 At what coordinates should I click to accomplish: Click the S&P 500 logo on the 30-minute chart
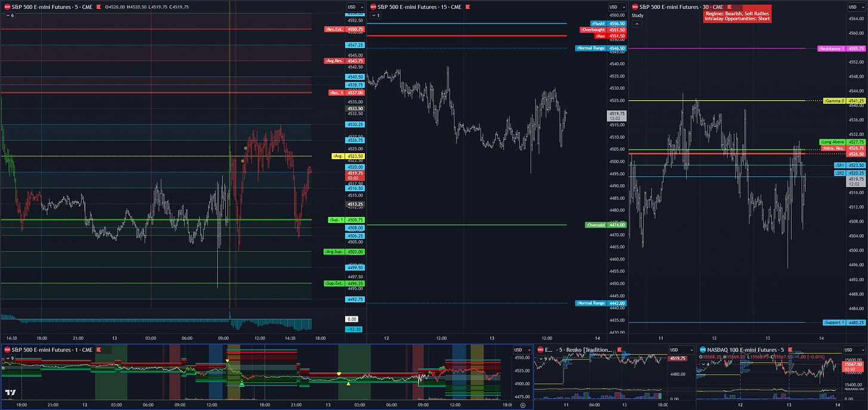(x=635, y=7)
